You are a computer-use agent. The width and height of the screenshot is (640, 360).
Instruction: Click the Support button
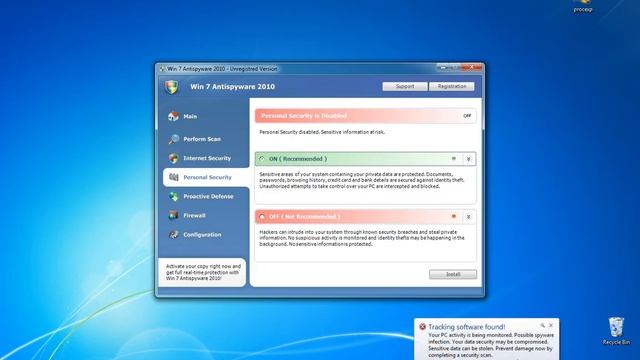[x=405, y=87]
